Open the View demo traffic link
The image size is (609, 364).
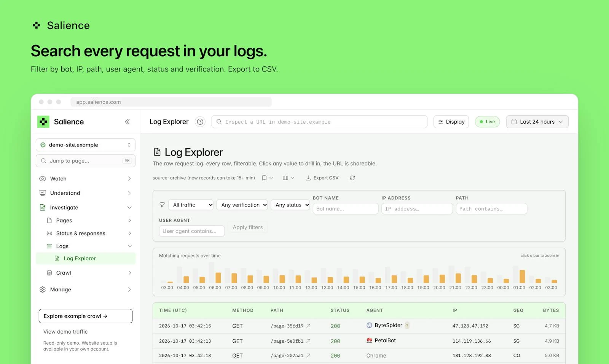tap(65, 332)
